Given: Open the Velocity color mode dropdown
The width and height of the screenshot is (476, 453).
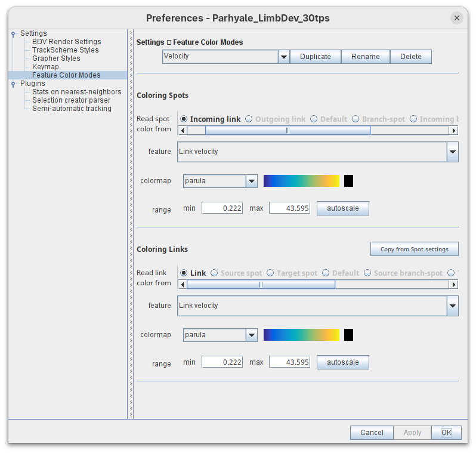Looking at the screenshot, I should pyautogui.click(x=284, y=57).
